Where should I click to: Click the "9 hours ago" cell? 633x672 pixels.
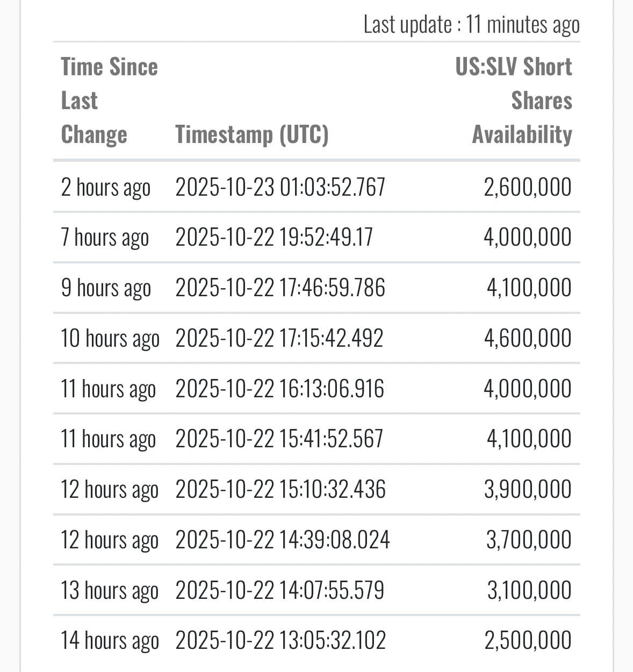(x=106, y=288)
